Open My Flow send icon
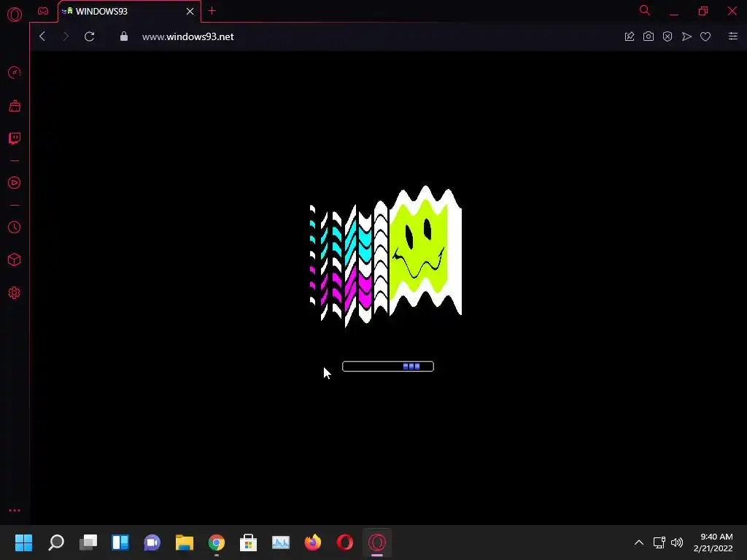 point(686,36)
